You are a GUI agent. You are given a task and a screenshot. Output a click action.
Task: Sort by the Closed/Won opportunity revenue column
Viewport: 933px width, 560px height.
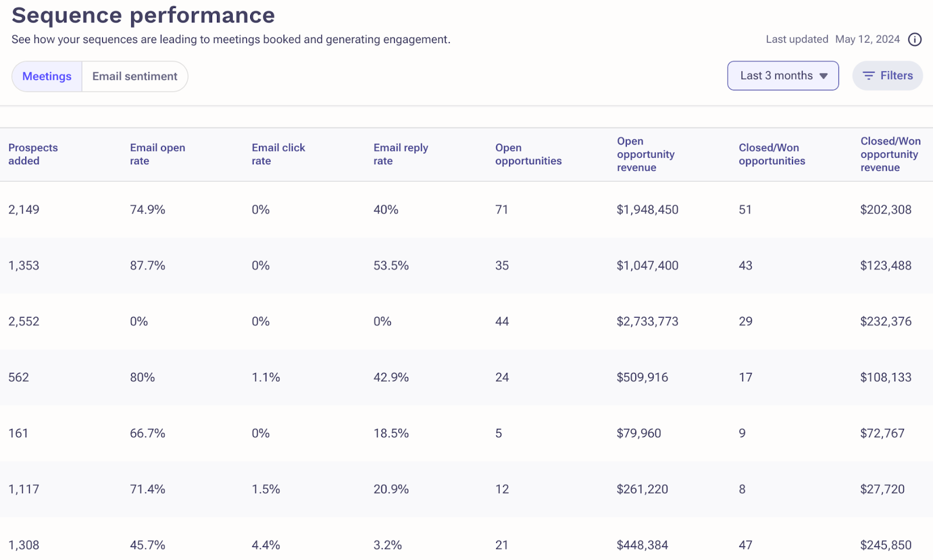pyautogui.click(x=890, y=154)
